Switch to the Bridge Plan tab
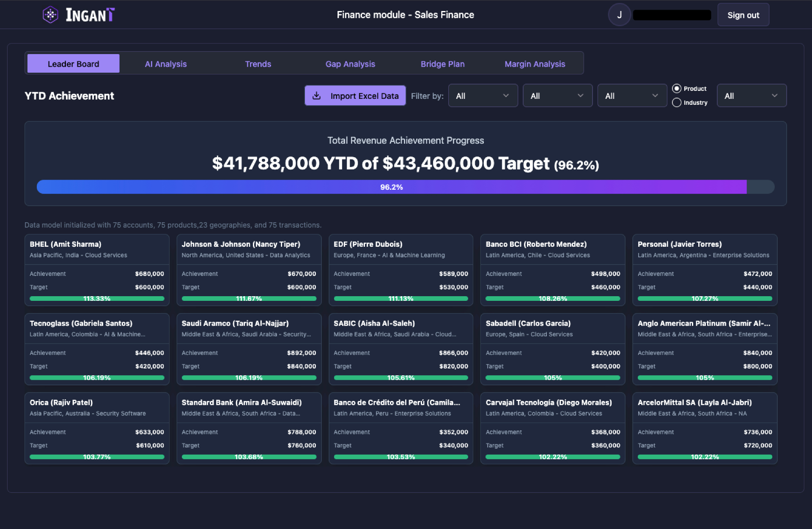Screen dimensions: 812x529 click(x=442, y=64)
